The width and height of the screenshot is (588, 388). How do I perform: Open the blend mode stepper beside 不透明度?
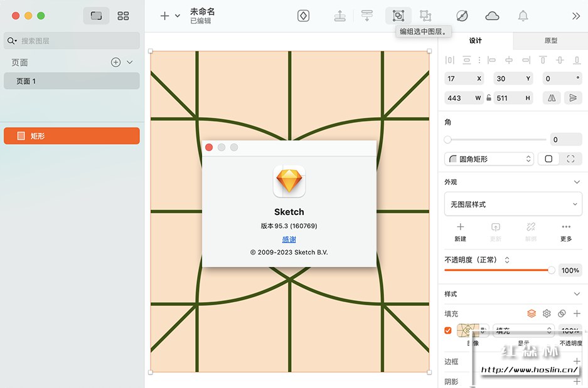(x=507, y=260)
